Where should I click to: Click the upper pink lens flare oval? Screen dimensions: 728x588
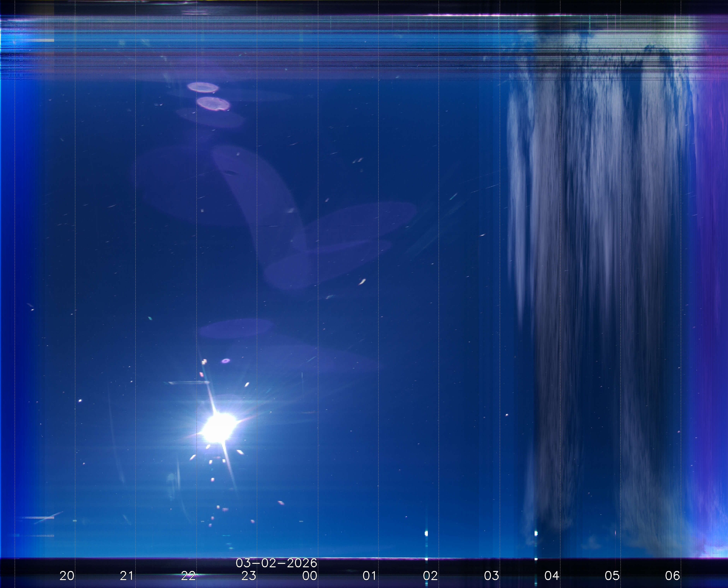tap(203, 87)
